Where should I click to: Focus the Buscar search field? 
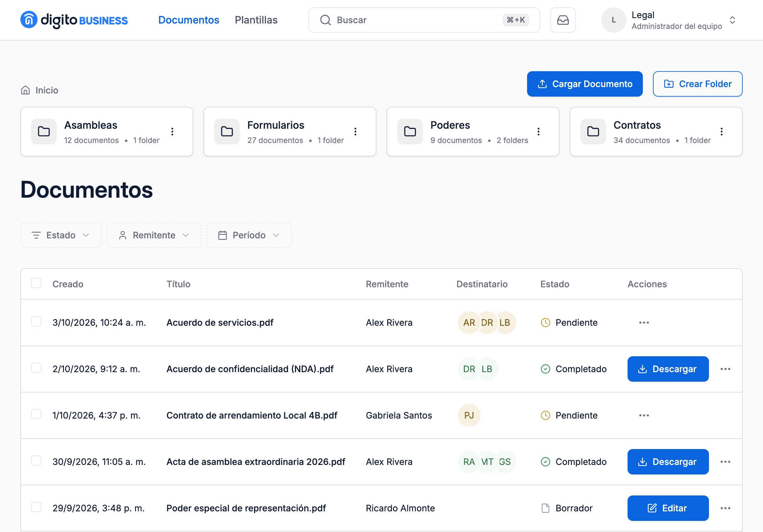coord(424,20)
